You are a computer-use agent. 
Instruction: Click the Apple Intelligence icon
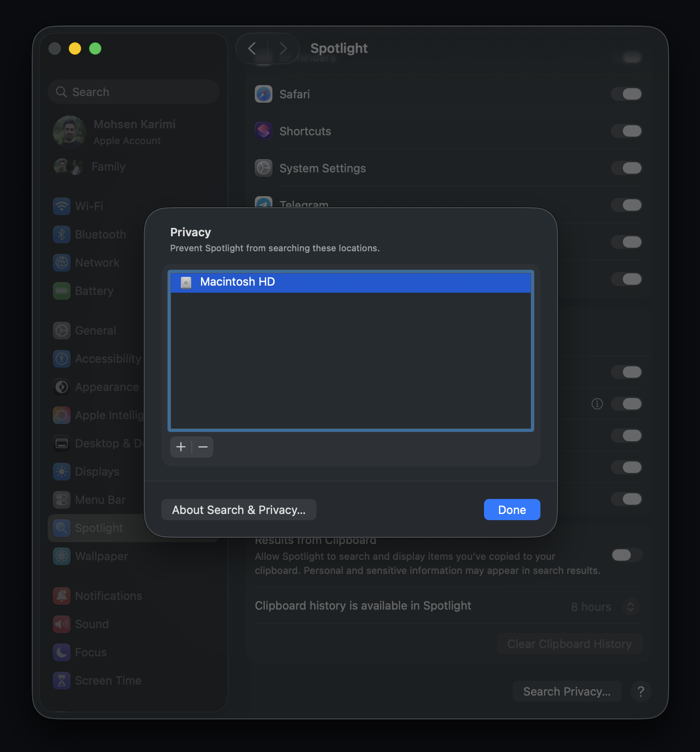pyautogui.click(x=62, y=415)
